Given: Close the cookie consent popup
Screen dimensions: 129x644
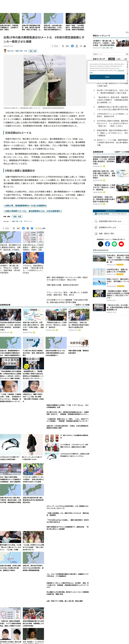Looking at the screenshot, I should (107, 77).
